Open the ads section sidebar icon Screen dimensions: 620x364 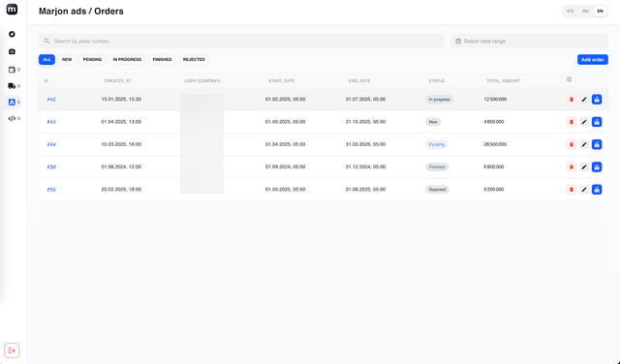12,103
